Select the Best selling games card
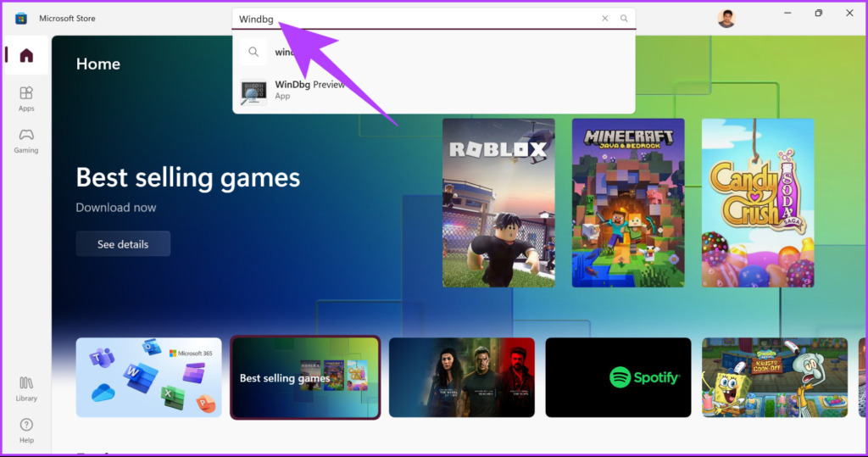The image size is (868, 457). (x=305, y=377)
